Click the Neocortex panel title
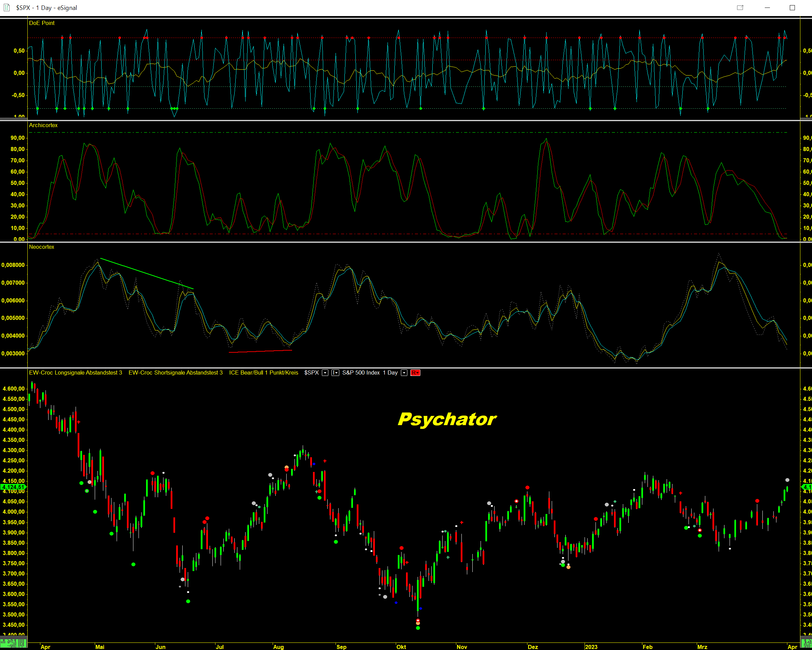812x650 pixels. 41,247
